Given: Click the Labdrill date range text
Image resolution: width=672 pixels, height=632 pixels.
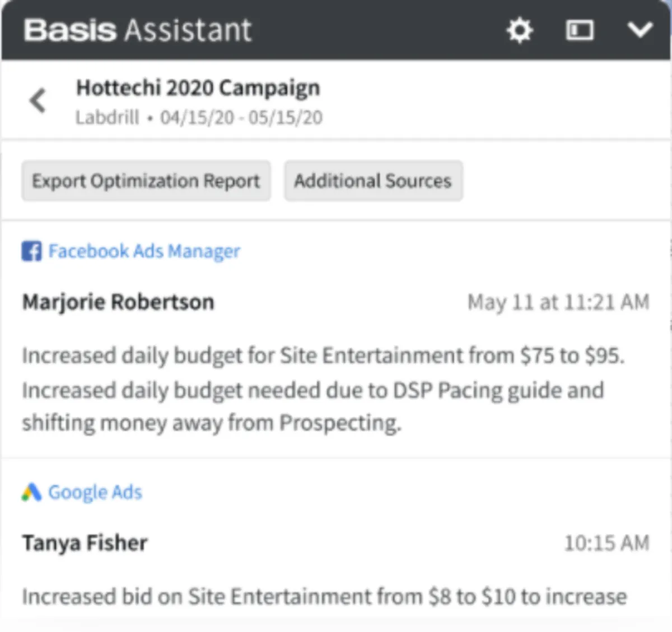Looking at the screenshot, I should pyautogui.click(x=199, y=118).
